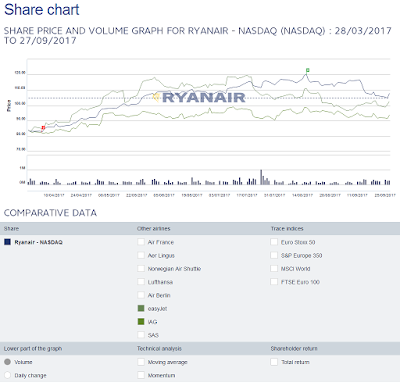Check the Lufthansa checkbox
The width and height of the screenshot is (400, 386).
coord(141,282)
